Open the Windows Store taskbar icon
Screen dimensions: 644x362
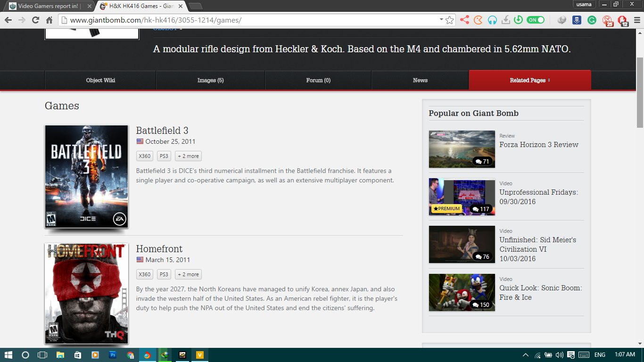point(78,355)
